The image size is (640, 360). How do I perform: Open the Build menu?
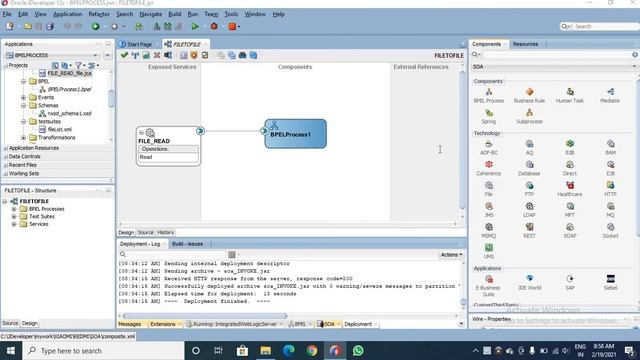175,14
